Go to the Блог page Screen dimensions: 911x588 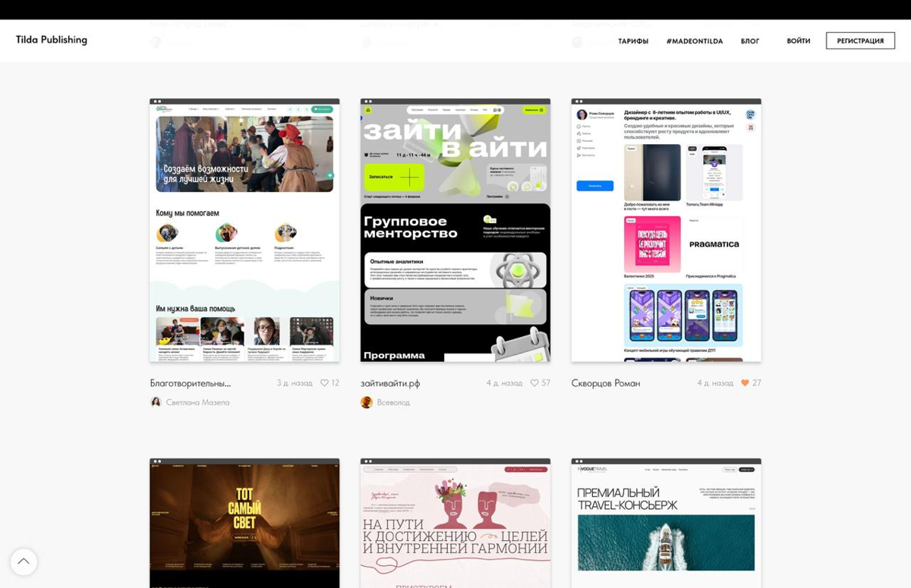(749, 41)
